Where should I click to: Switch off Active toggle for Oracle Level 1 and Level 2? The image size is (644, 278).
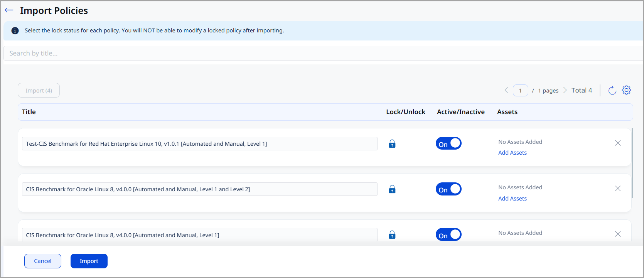pos(448,189)
